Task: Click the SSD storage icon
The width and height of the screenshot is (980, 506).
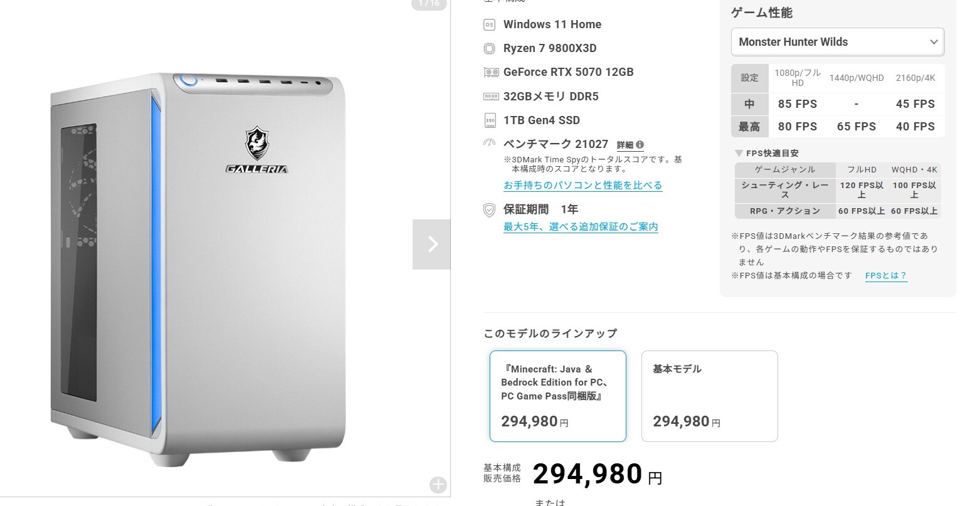Action: coord(490,120)
